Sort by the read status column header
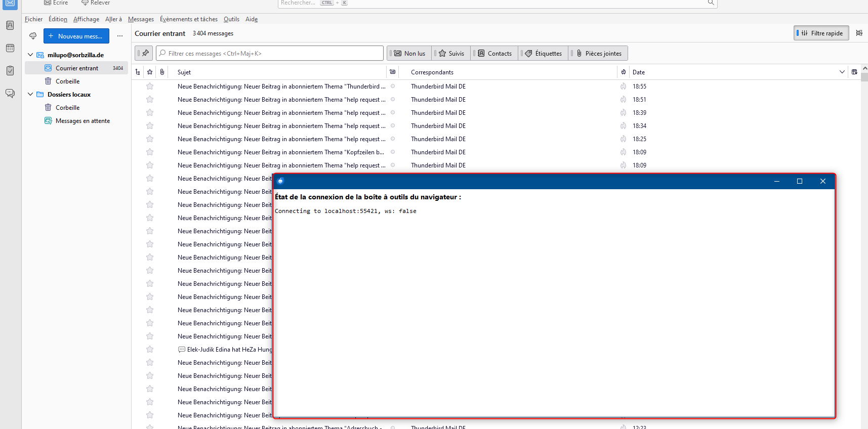The height and width of the screenshot is (429, 868). coord(392,72)
